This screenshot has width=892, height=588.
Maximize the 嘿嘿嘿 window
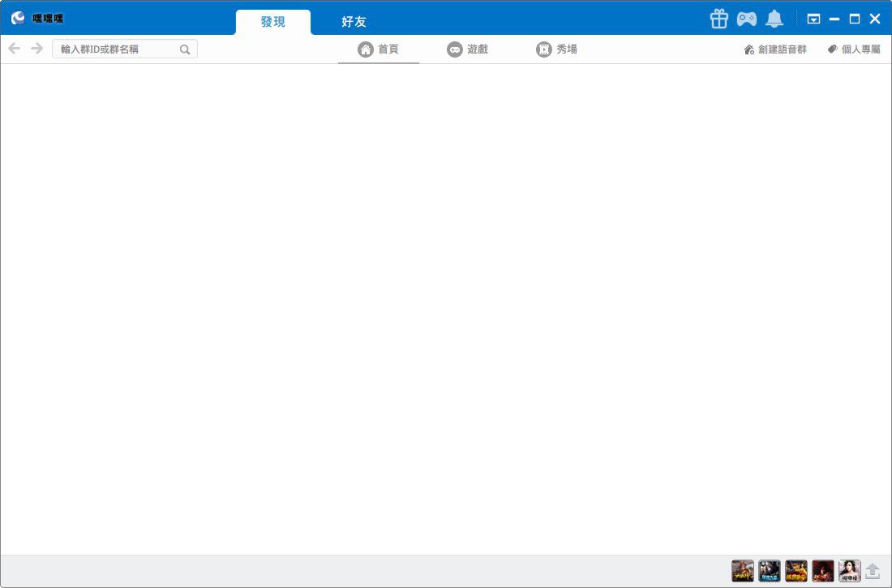tap(855, 19)
